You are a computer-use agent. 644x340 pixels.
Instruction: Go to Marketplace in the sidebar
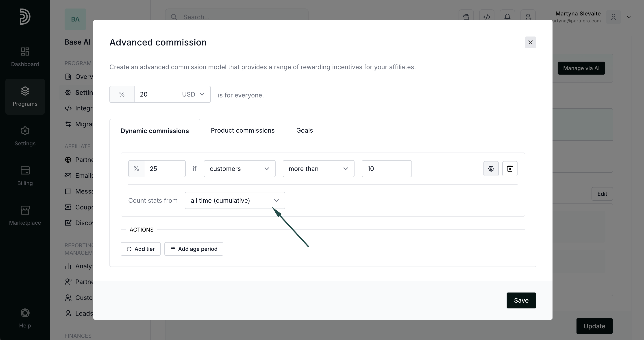[x=25, y=215]
